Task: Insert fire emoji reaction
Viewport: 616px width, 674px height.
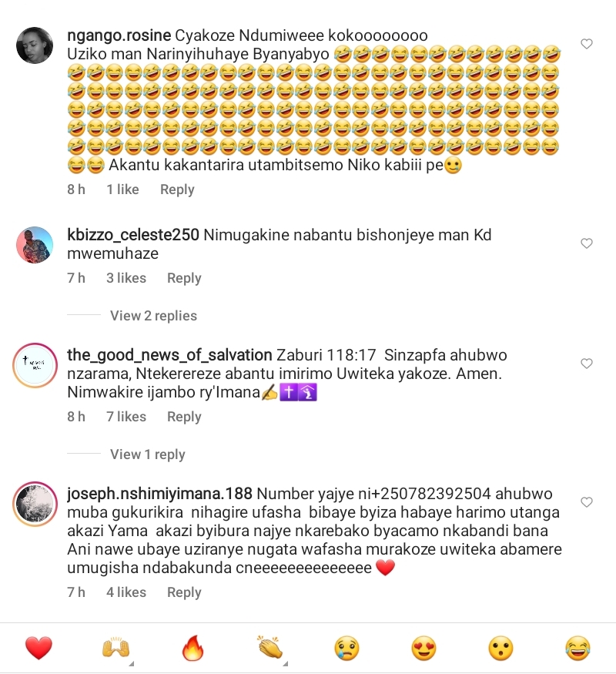Action: pyautogui.click(x=192, y=648)
